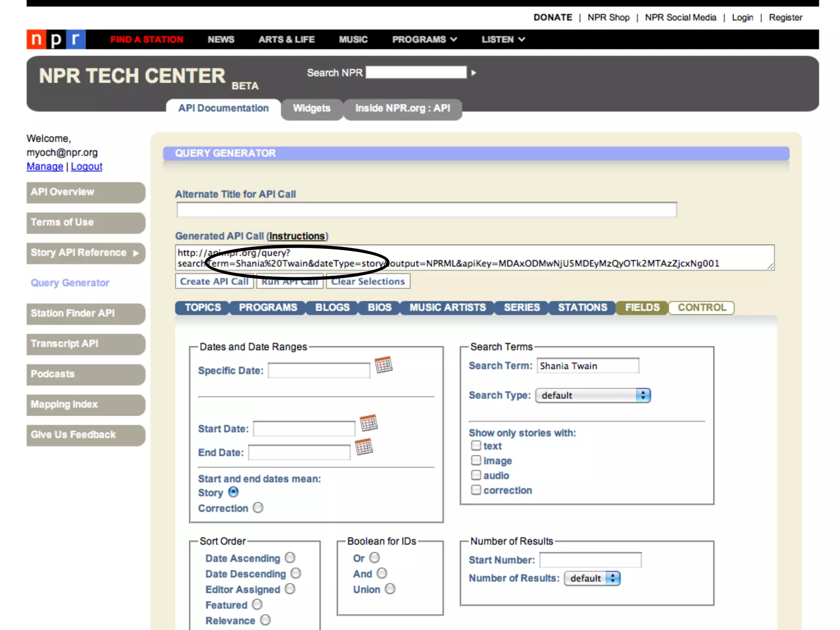Check the audio checkbox
840x630 pixels.
click(x=476, y=475)
